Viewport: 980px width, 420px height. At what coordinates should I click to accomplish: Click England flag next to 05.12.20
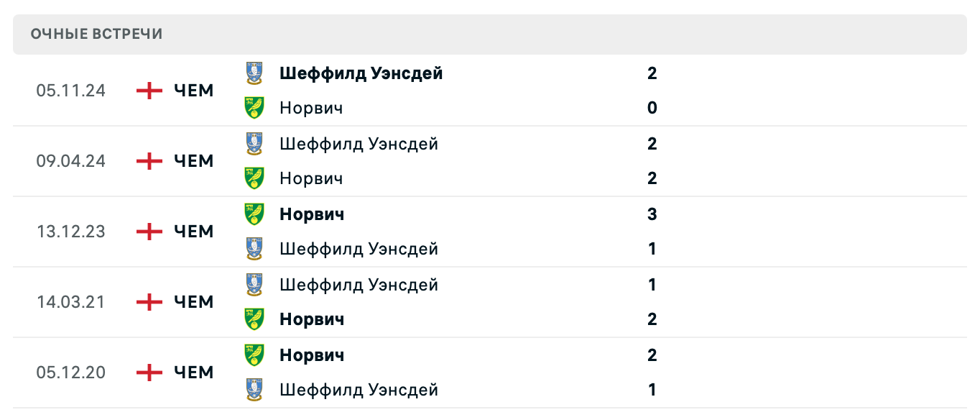coord(149,373)
